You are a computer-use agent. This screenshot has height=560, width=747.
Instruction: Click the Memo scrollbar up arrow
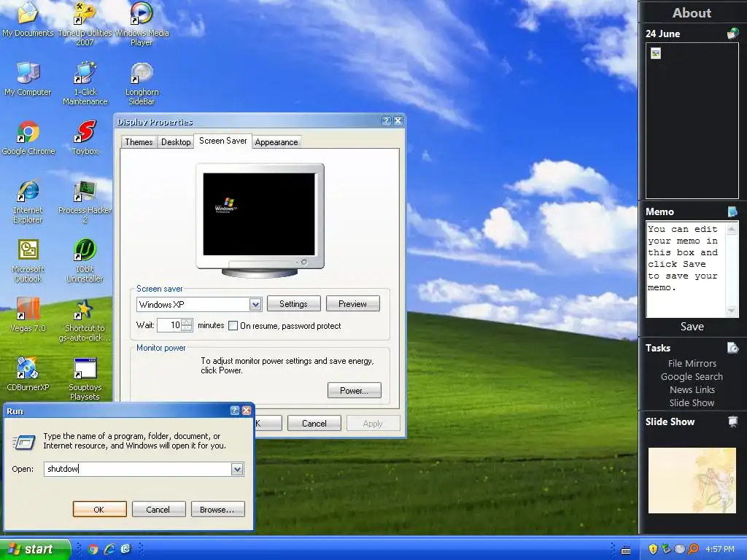pyautogui.click(x=731, y=228)
